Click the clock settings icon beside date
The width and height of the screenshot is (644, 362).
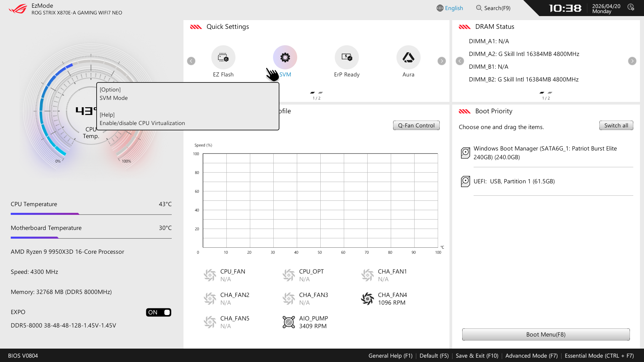pyautogui.click(x=631, y=7)
